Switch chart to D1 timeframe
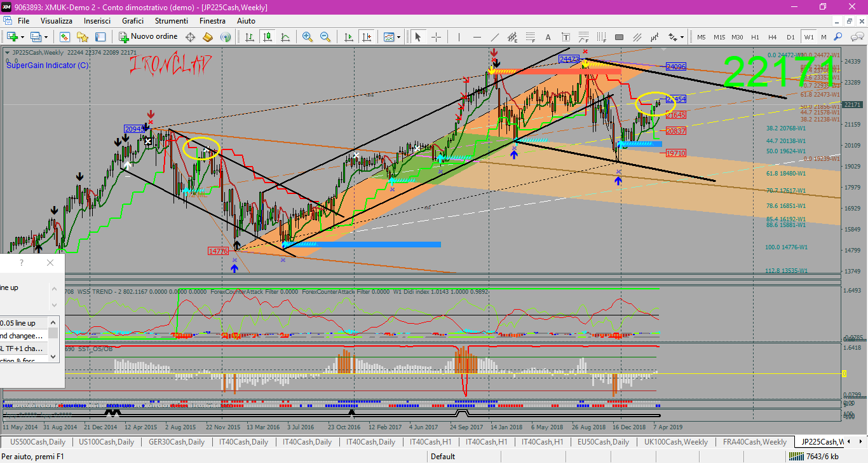 tap(790, 37)
